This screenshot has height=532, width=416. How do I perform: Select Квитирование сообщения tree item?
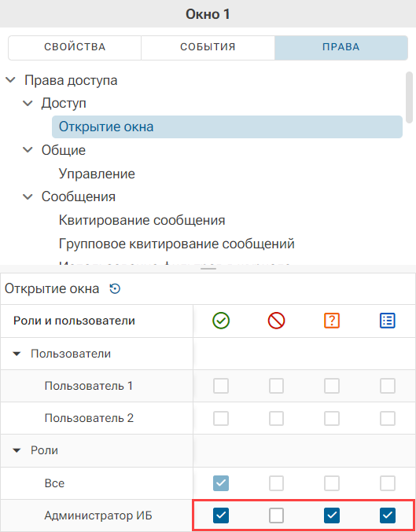click(x=142, y=220)
